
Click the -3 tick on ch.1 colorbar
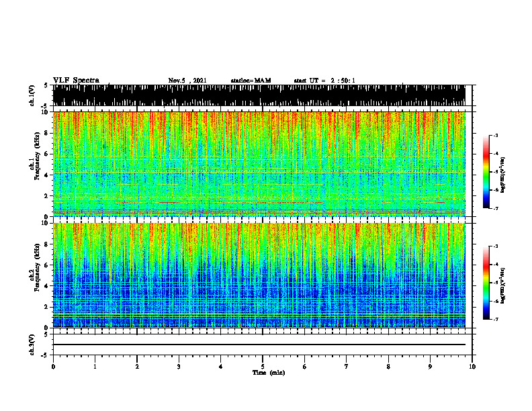[495, 135]
